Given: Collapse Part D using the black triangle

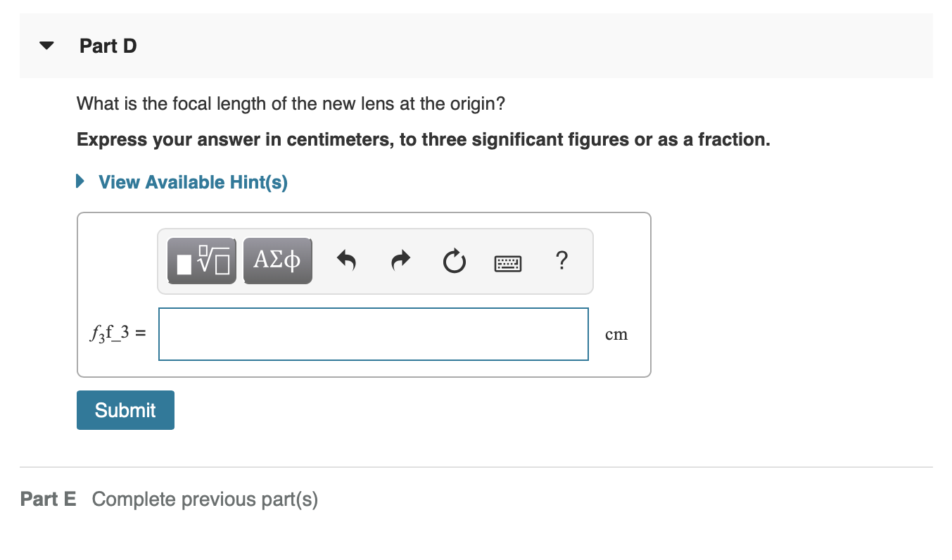Looking at the screenshot, I should [x=47, y=46].
